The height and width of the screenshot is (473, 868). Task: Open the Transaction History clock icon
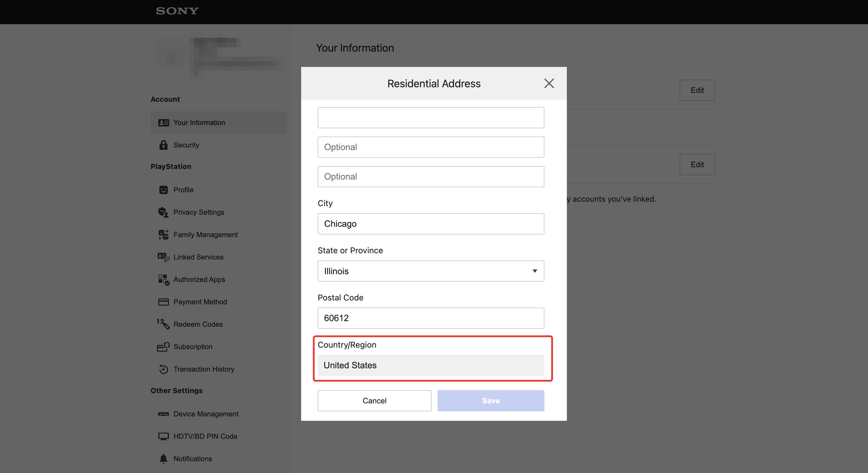pos(164,369)
